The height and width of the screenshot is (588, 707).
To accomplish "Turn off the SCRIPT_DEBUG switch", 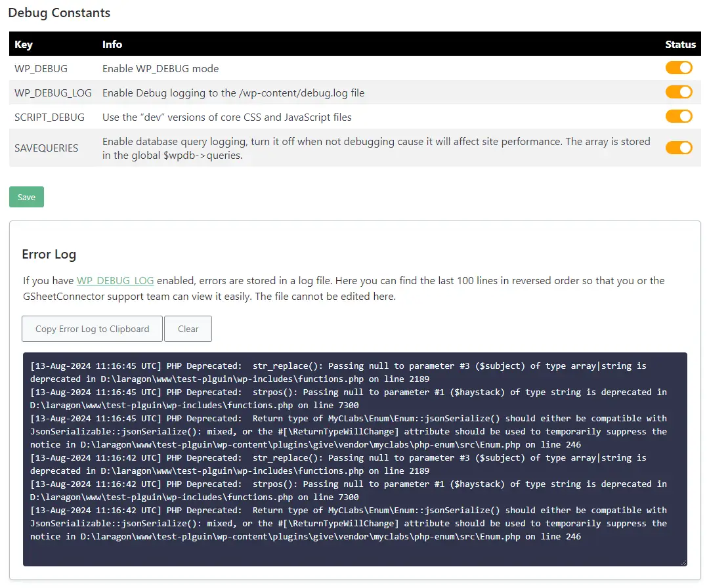I will (x=679, y=116).
